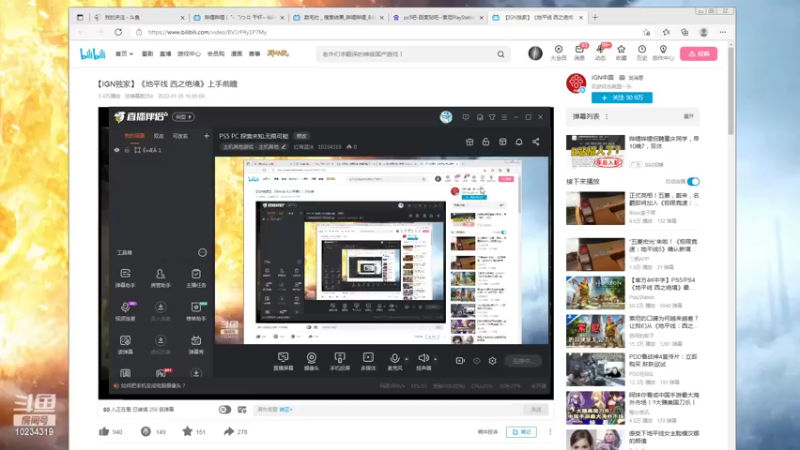Open 会员购 in Bilibili navigation
This screenshot has height=450, width=800.
pyautogui.click(x=216, y=54)
